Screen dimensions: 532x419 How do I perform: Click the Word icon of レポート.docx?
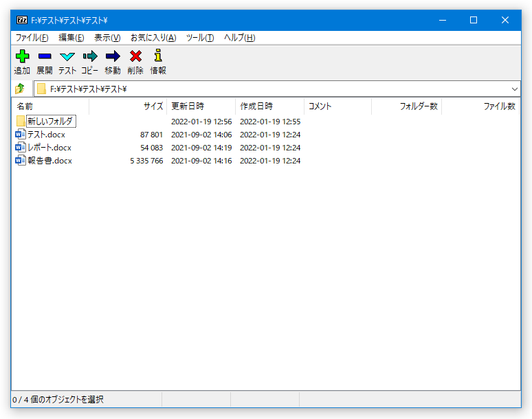tap(21, 147)
